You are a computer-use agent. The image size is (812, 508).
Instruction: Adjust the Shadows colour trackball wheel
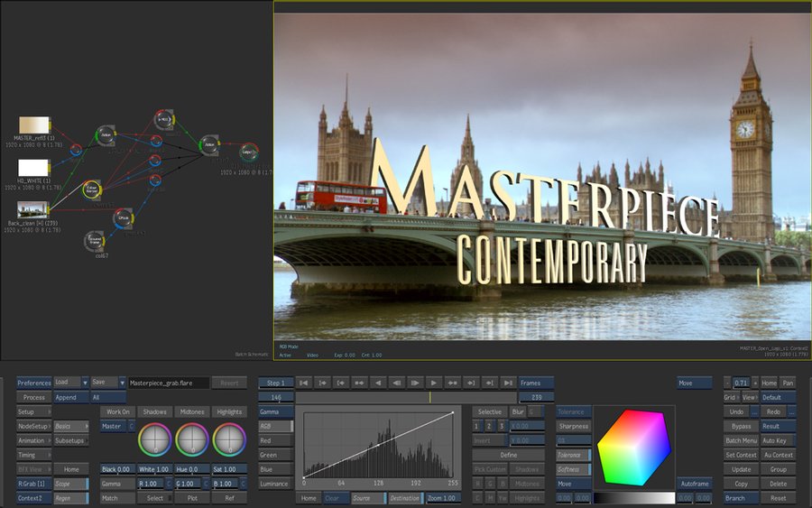click(155, 439)
